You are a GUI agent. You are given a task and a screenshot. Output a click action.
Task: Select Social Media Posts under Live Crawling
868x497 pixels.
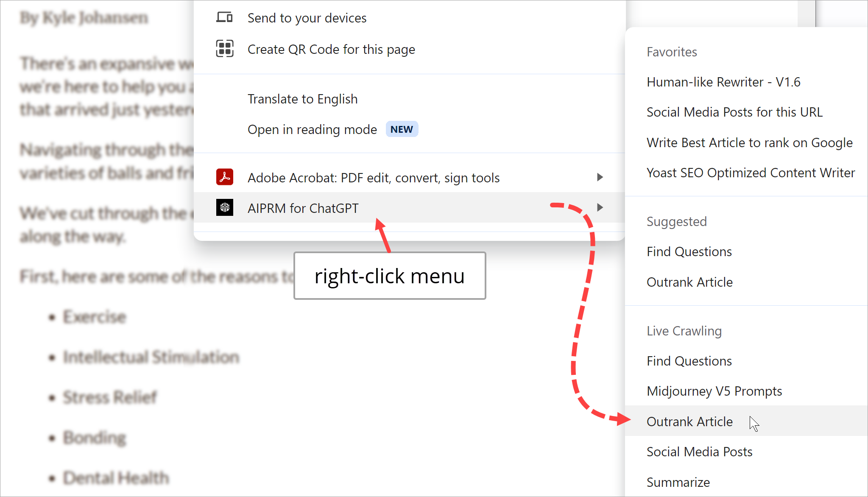699,452
